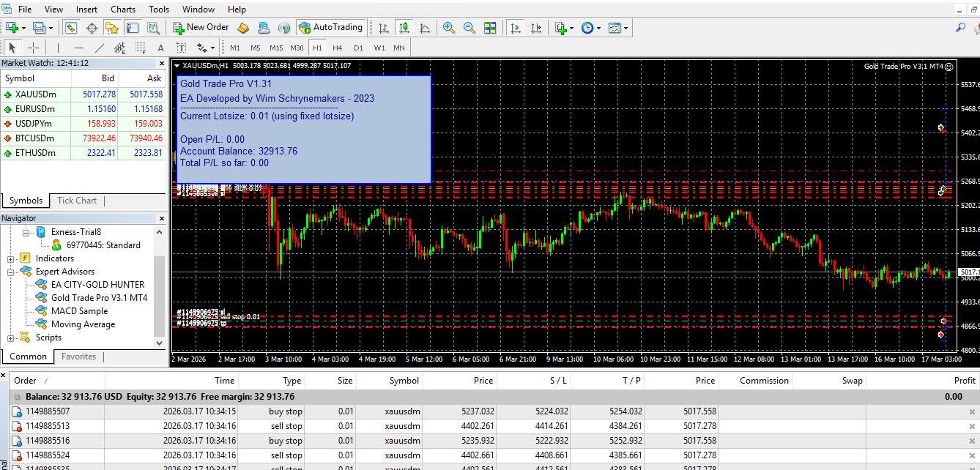Open the Tools menu
This screenshot has height=470, width=980.
159,9
